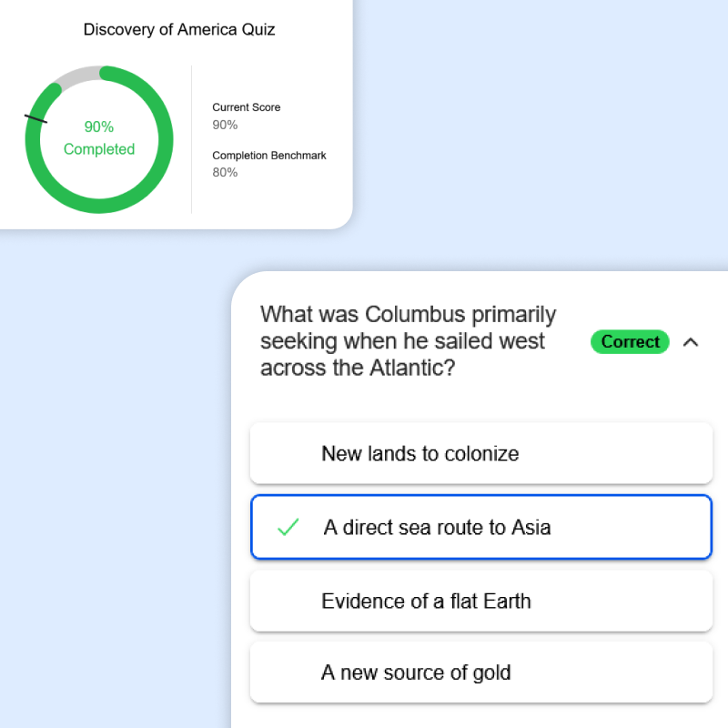Click the quiz question card header

[x=408, y=340]
